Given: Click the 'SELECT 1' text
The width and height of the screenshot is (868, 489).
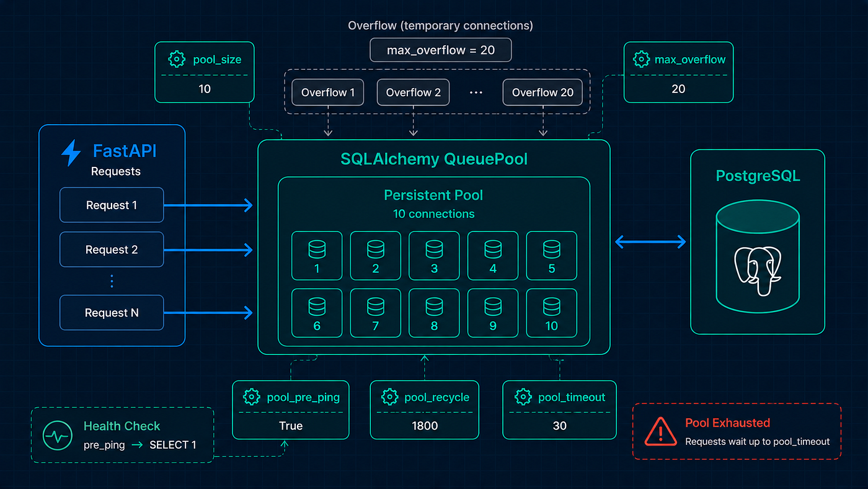Looking at the screenshot, I should click(x=173, y=445).
